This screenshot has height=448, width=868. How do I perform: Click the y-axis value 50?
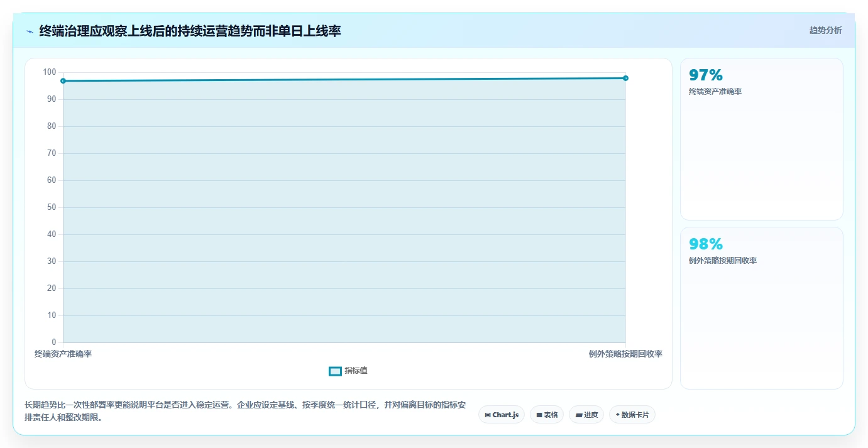[52, 207]
